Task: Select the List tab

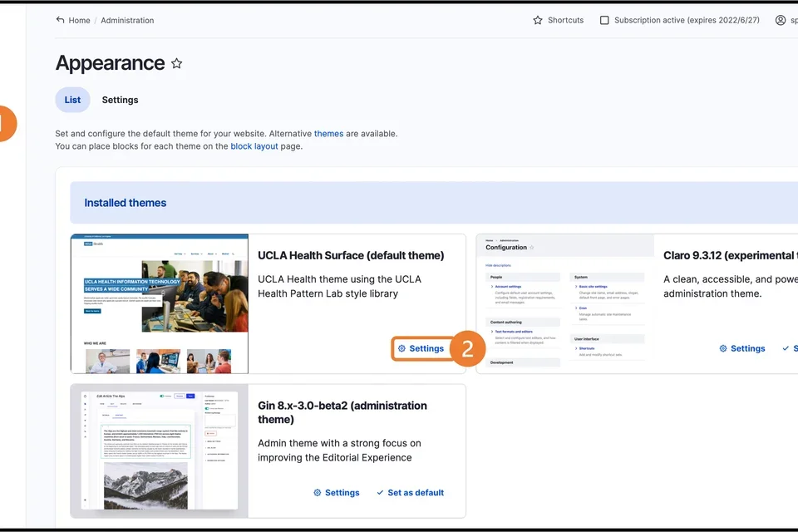Action: [72, 100]
